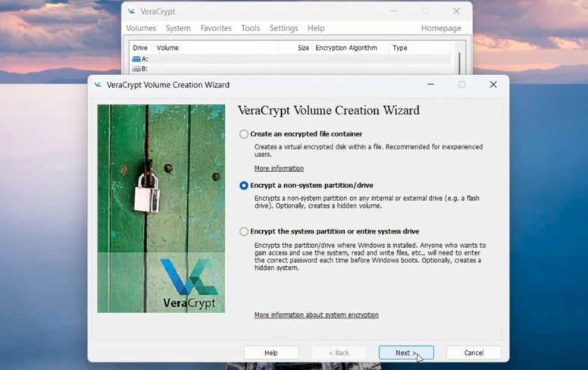Open the Volumes menu in VeraCrypt
The height and width of the screenshot is (370, 588).
point(141,28)
